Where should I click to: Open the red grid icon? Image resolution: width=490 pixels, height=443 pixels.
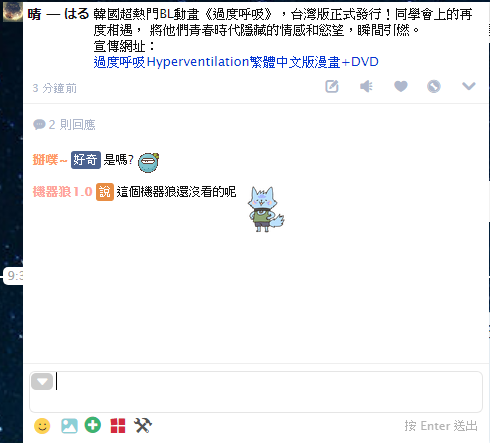pos(118,426)
